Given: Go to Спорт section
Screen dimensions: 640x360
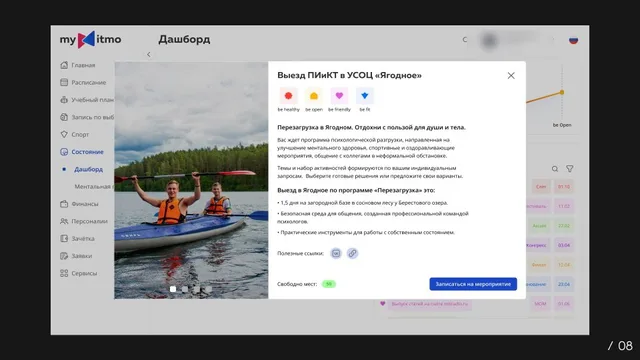Looking at the screenshot, I should (x=80, y=135).
